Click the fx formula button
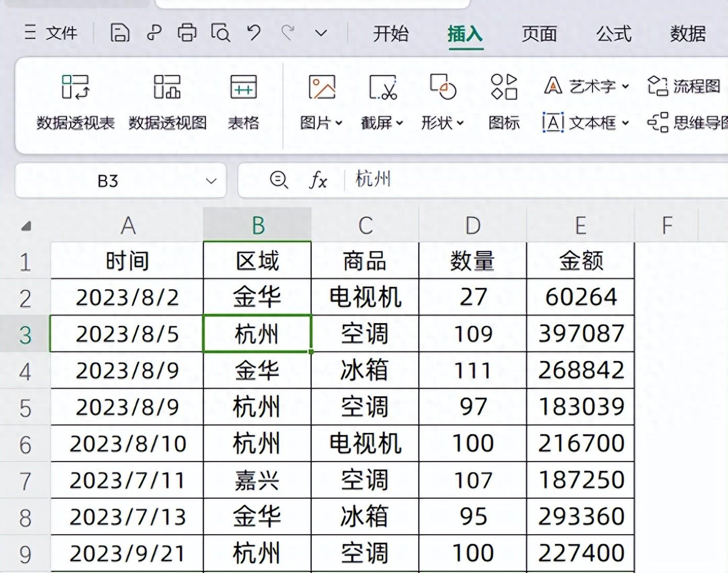This screenshot has height=573, width=728. [x=318, y=181]
